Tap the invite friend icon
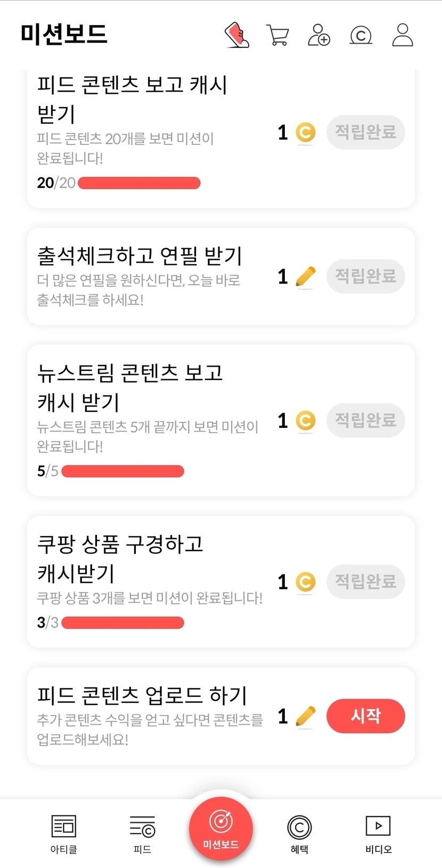This screenshot has height=868, width=442. [x=319, y=35]
